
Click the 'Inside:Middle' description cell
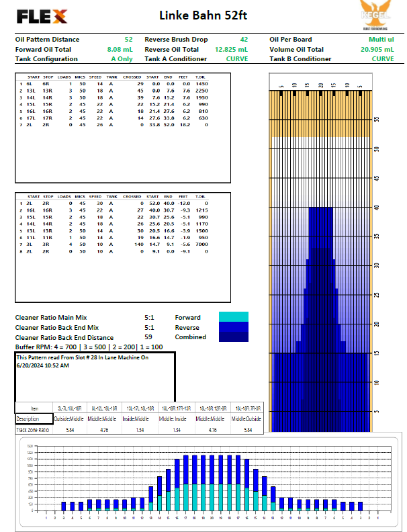tap(136, 419)
